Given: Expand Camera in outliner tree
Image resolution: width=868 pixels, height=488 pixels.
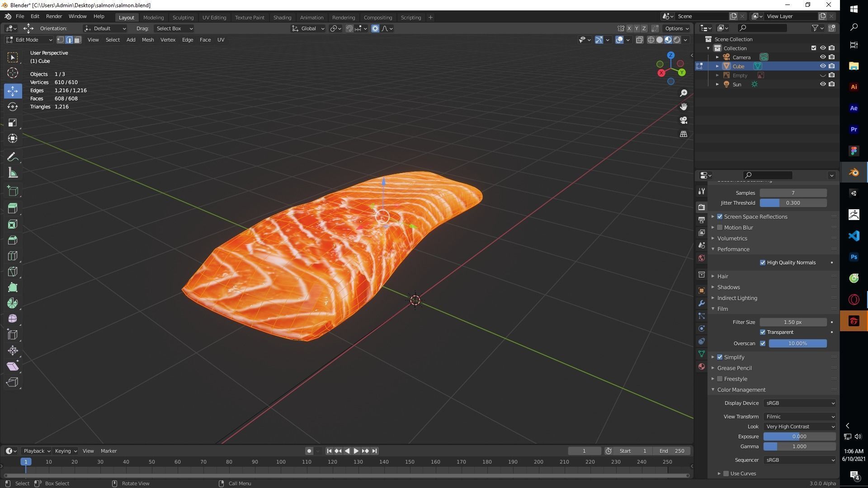Looking at the screenshot, I should point(717,57).
